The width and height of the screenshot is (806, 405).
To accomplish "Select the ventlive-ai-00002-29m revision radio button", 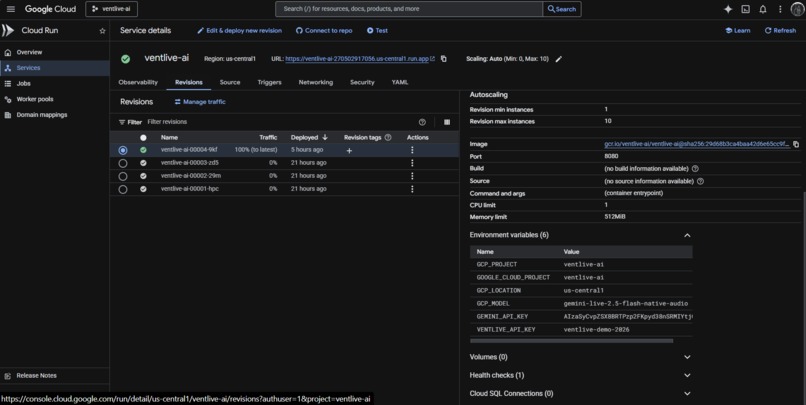I will pos(123,176).
